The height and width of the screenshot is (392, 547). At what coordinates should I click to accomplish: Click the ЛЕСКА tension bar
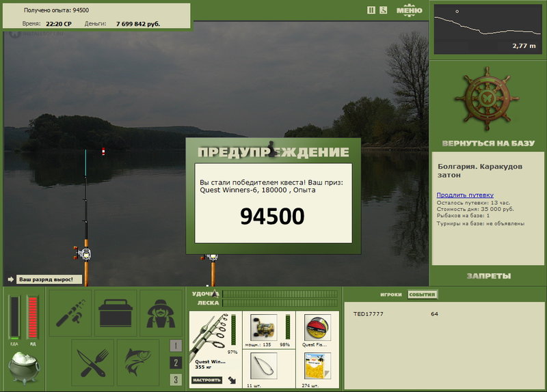pos(280,303)
